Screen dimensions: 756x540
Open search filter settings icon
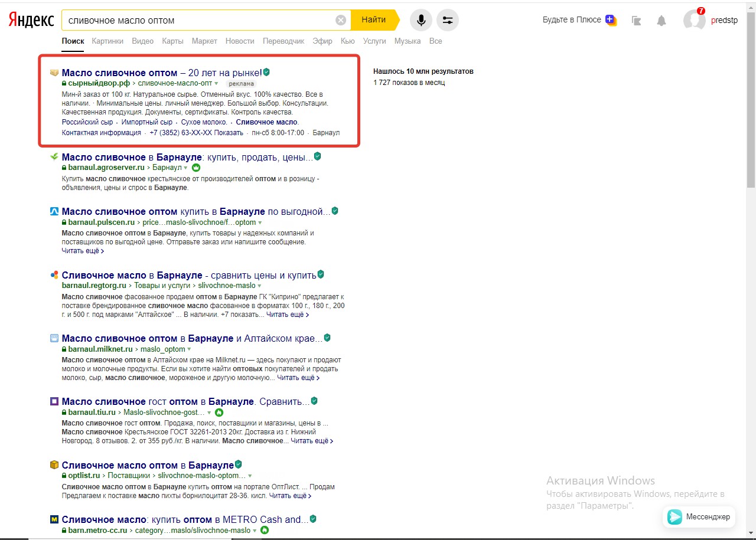tap(448, 20)
